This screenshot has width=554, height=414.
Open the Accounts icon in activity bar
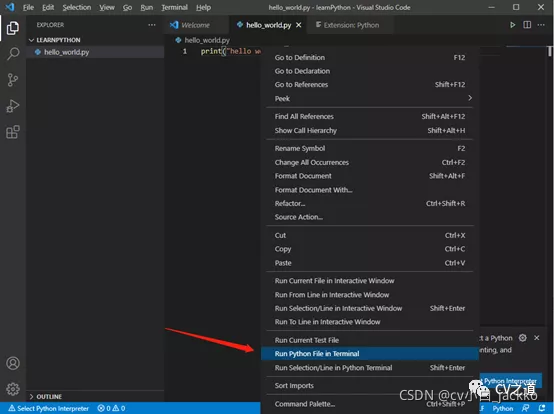click(x=13, y=363)
